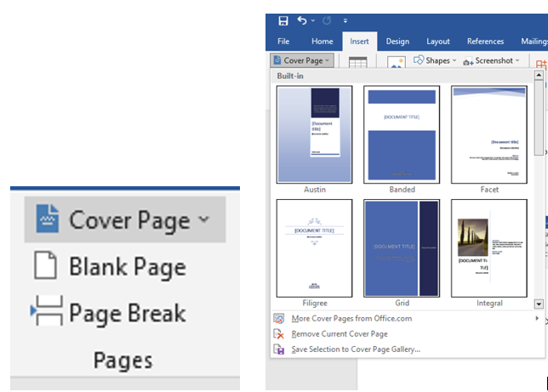Click the Integral label text

[489, 303]
